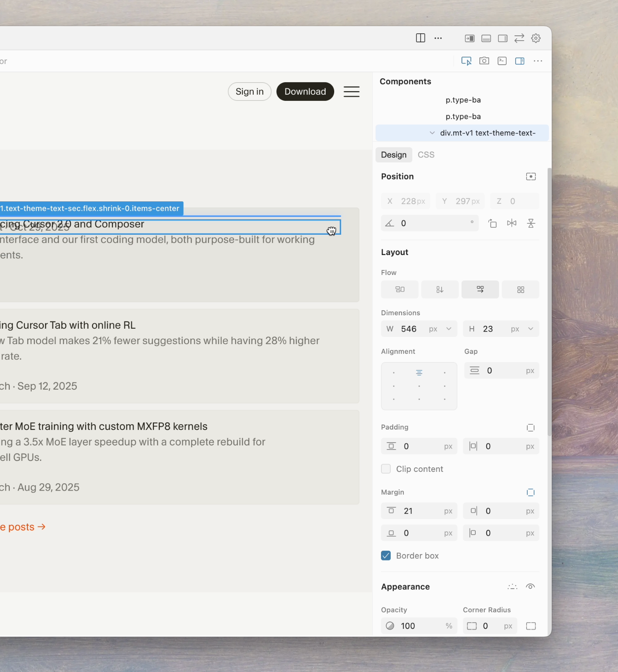
Task: Select the grid flow layout option
Action: (520, 290)
